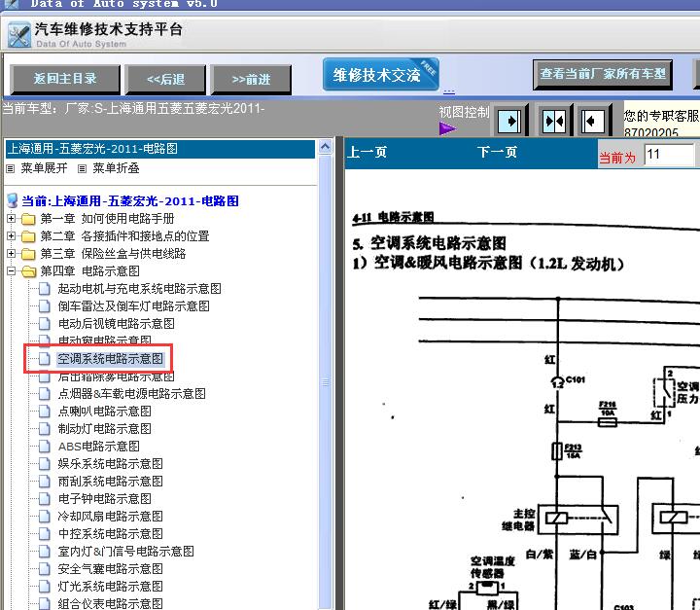This screenshot has width=700, height=610.
Task: Collapse the 第四章 tree node
Action: pos(11,270)
